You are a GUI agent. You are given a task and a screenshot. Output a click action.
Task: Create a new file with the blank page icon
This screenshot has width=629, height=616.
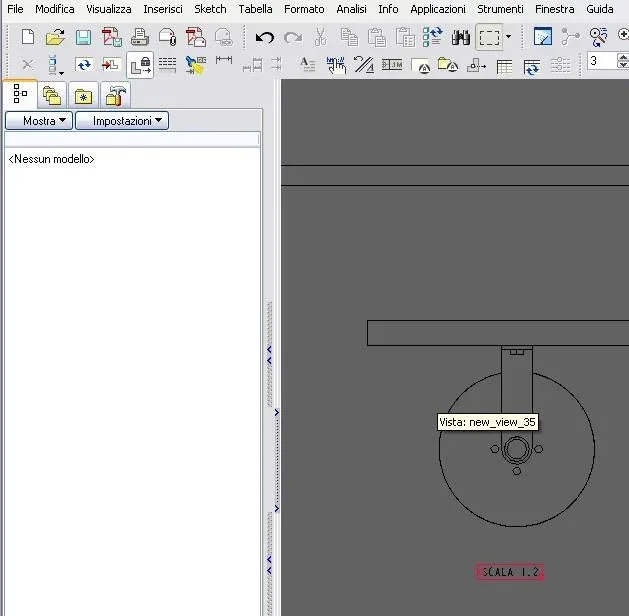[28, 37]
